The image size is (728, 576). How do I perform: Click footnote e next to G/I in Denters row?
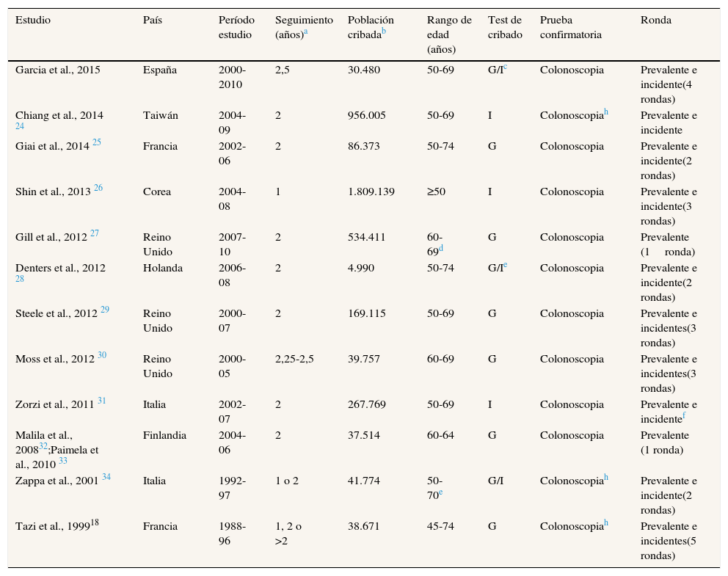coord(505,264)
